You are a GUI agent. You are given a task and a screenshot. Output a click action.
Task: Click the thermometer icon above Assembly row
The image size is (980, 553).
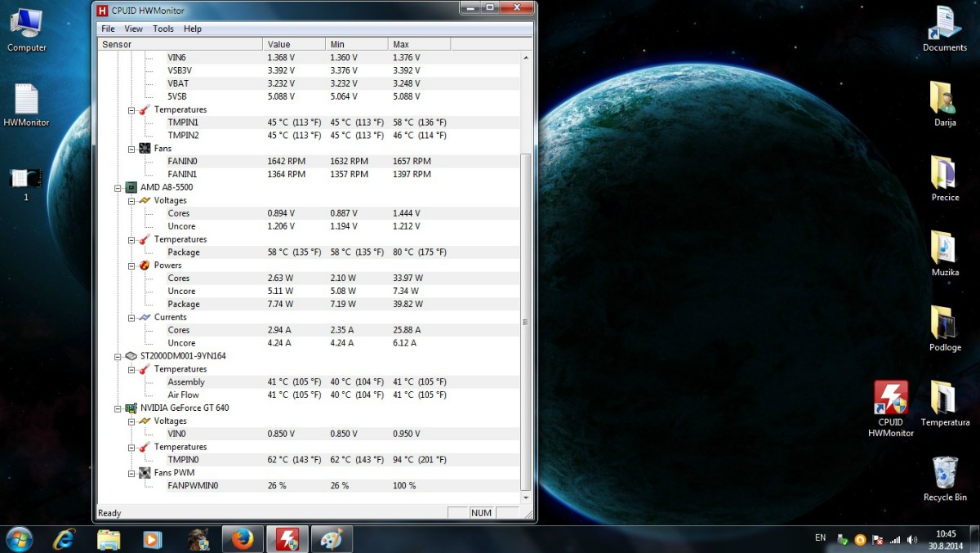pos(145,369)
